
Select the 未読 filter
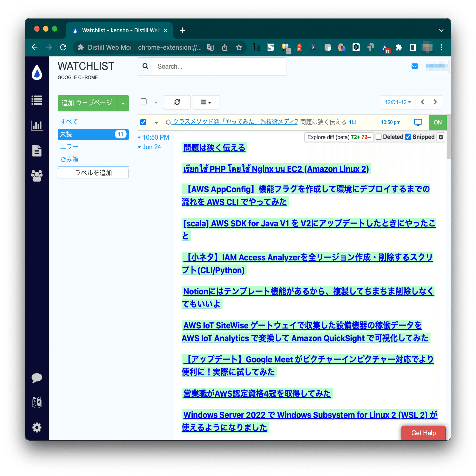coord(93,134)
